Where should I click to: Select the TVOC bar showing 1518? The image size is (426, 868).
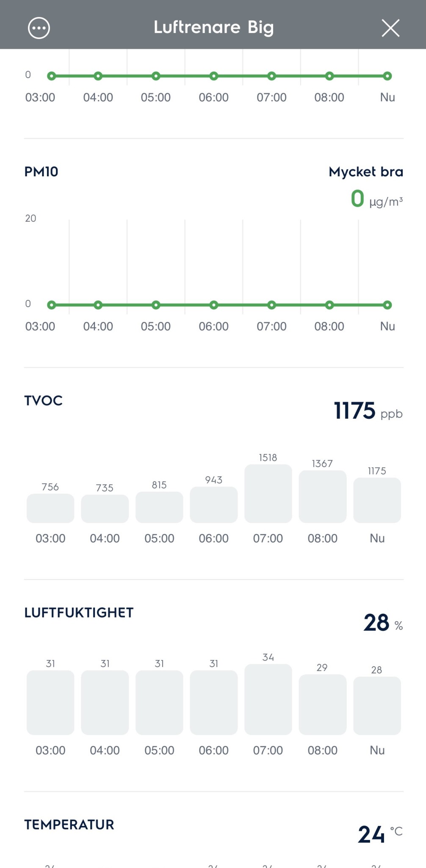point(268,493)
